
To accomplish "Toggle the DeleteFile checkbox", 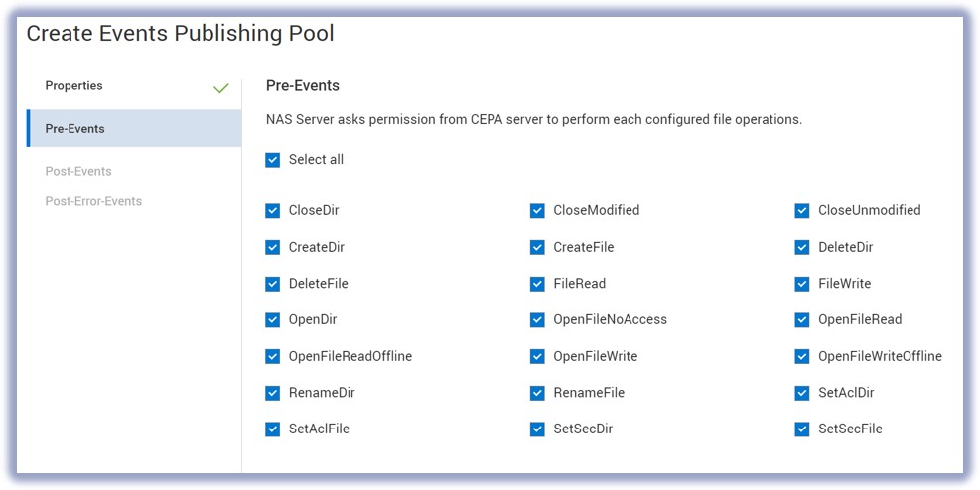I will click(273, 284).
